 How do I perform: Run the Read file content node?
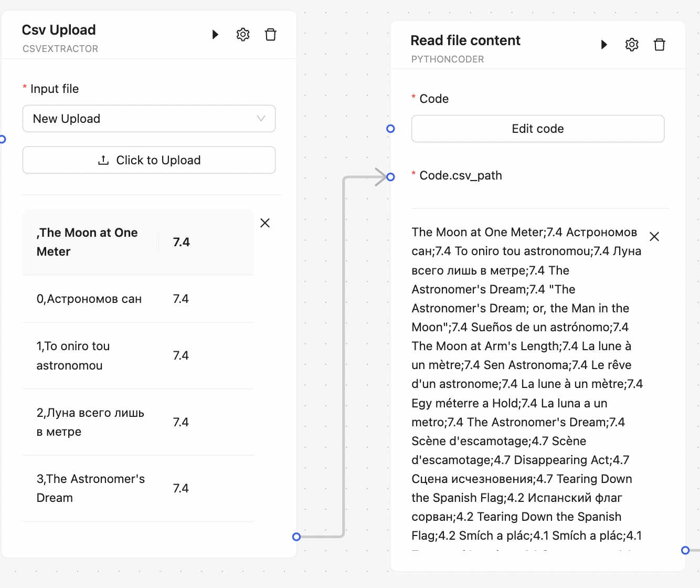pyautogui.click(x=604, y=45)
